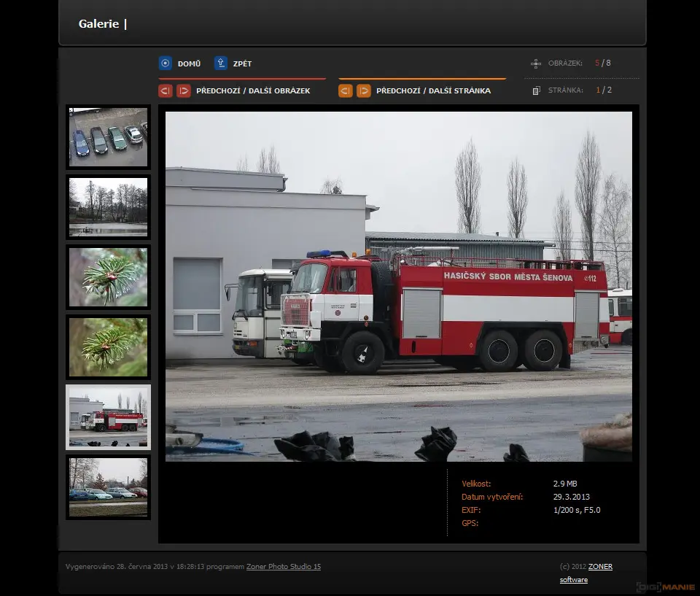This screenshot has width=700, height=596.
Task: Click the icon beside OBRÁZEK counter
Action: click(536, 63)
